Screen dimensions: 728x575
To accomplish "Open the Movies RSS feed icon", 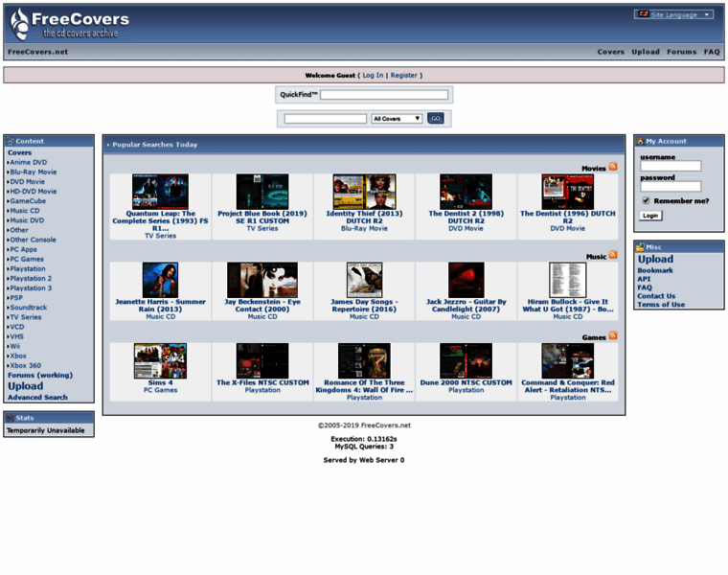I will 613,167.
